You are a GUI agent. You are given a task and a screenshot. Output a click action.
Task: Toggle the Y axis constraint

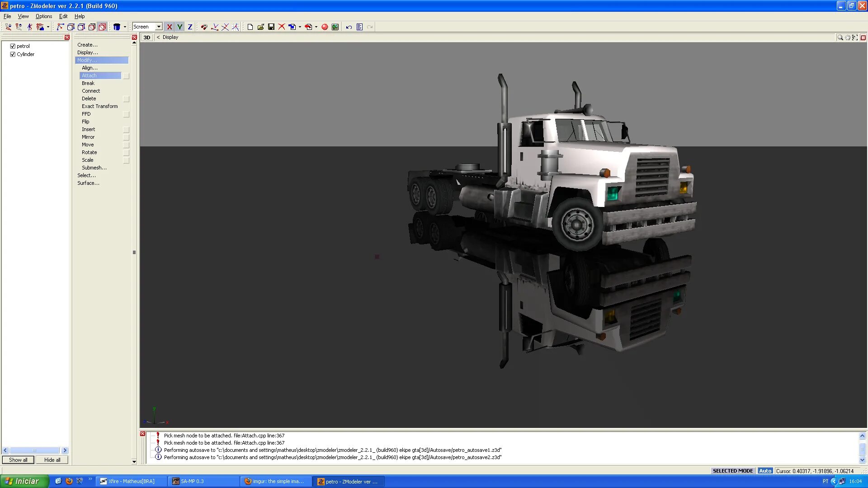pos(179,27)
